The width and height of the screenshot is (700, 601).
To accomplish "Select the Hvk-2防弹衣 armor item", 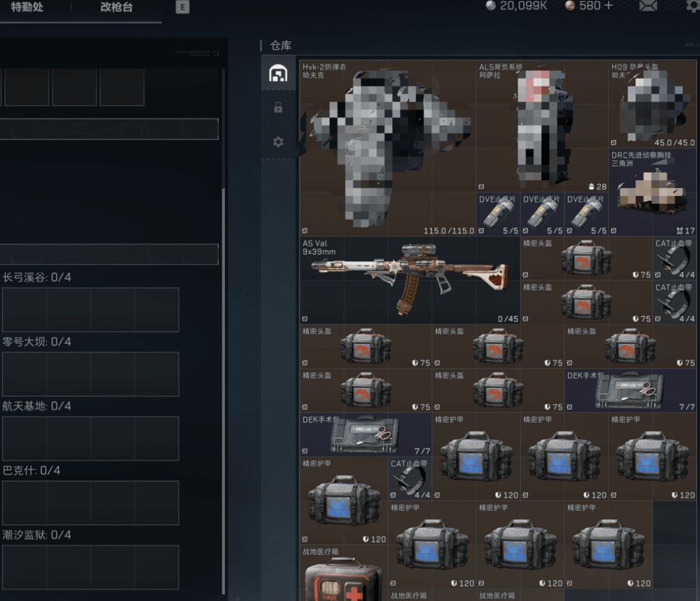I will pyautogui.click(x=388, y=148).
